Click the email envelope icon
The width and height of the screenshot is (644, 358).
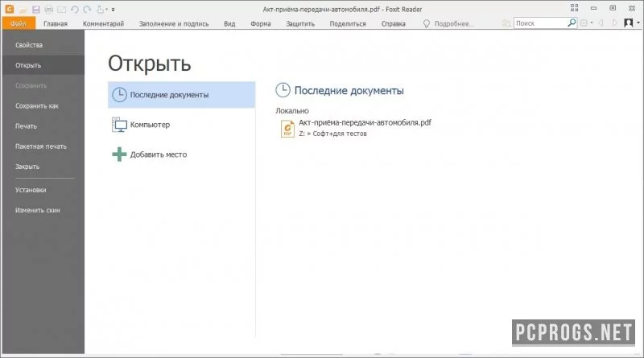tap(62, 9)
